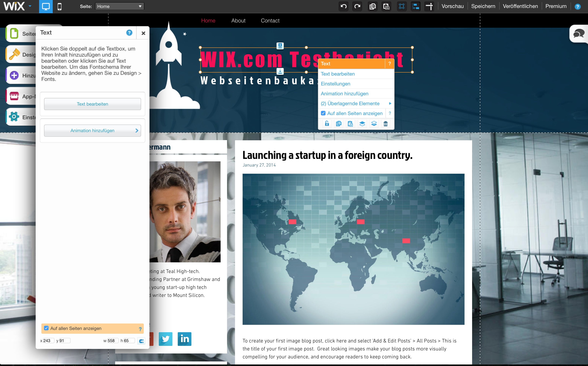This screenshot has width=588, height=366.
Task: Open the App-Market sidebar icon
Action: point(14,96)
